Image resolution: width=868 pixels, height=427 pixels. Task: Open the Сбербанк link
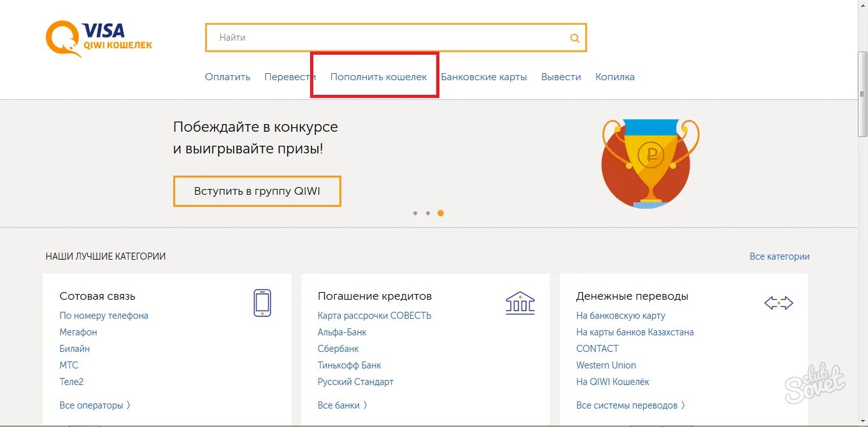(338, 349)
